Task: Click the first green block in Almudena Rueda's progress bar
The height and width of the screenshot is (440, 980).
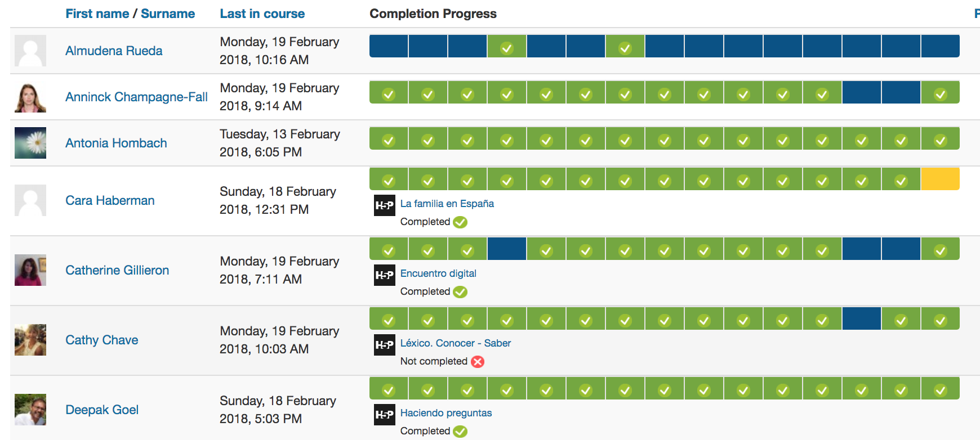Action: [507, 46]
